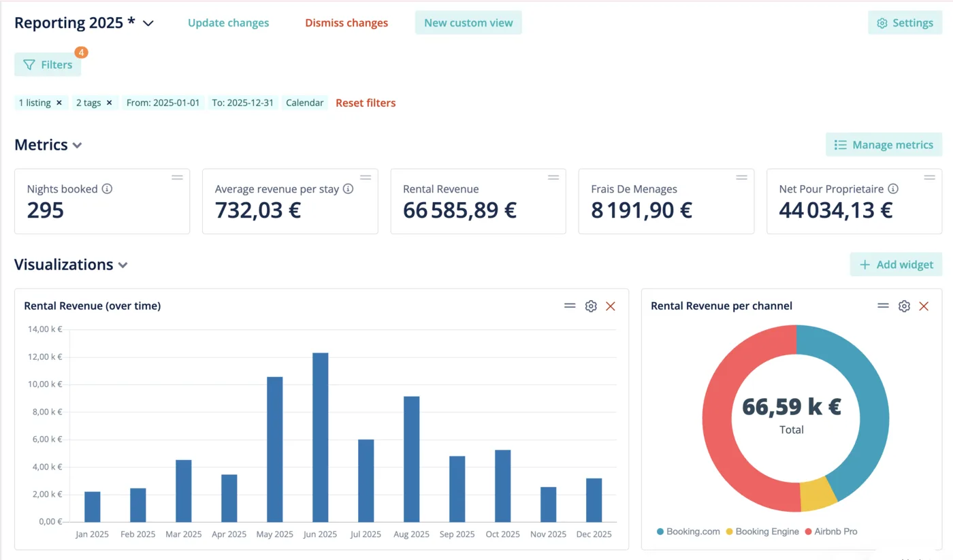953x560 pixels.
Task: Toggle Airbnb Pro series in donut legend
Action: [x=831, y=531]
